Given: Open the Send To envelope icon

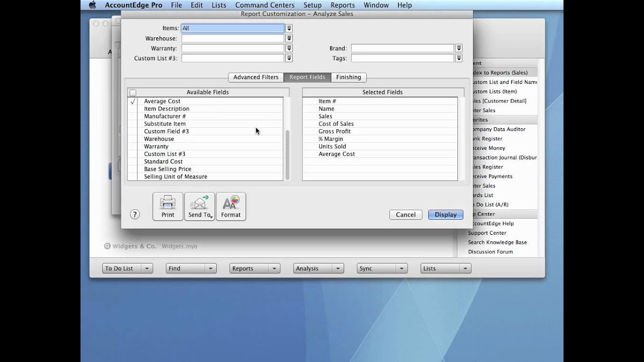Looking at the screenshot, I should click(x=199, y=206).
